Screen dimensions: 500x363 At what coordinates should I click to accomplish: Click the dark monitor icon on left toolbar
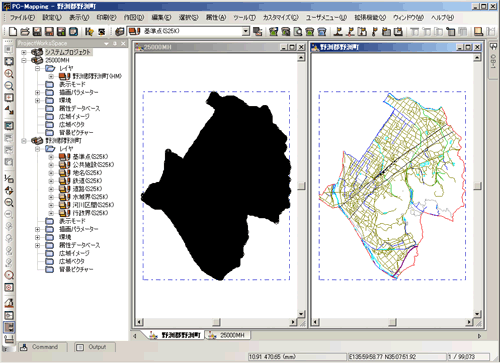click(x=9, y=126)
